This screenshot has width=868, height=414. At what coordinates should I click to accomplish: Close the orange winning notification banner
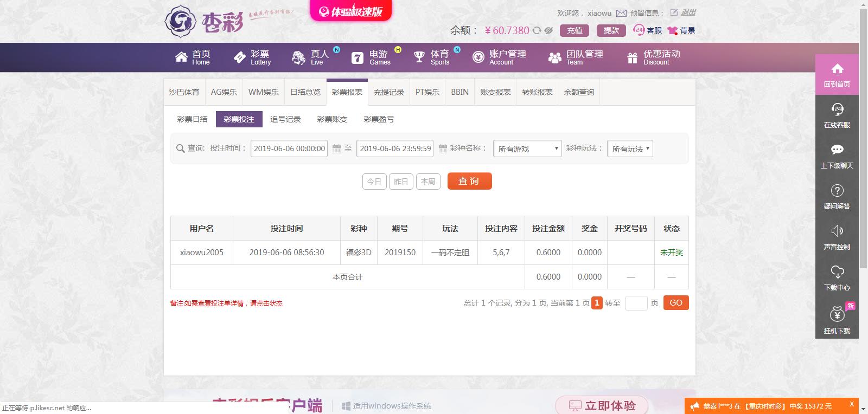[x=852, y=404]
